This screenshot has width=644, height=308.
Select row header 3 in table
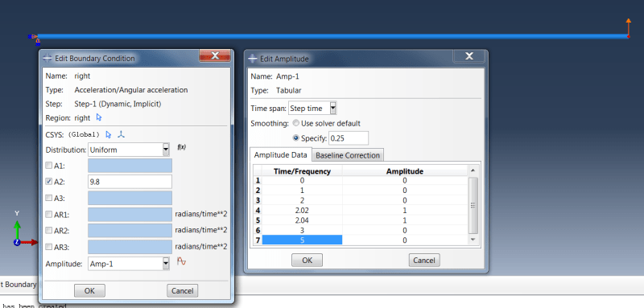(x=258, y=200)
